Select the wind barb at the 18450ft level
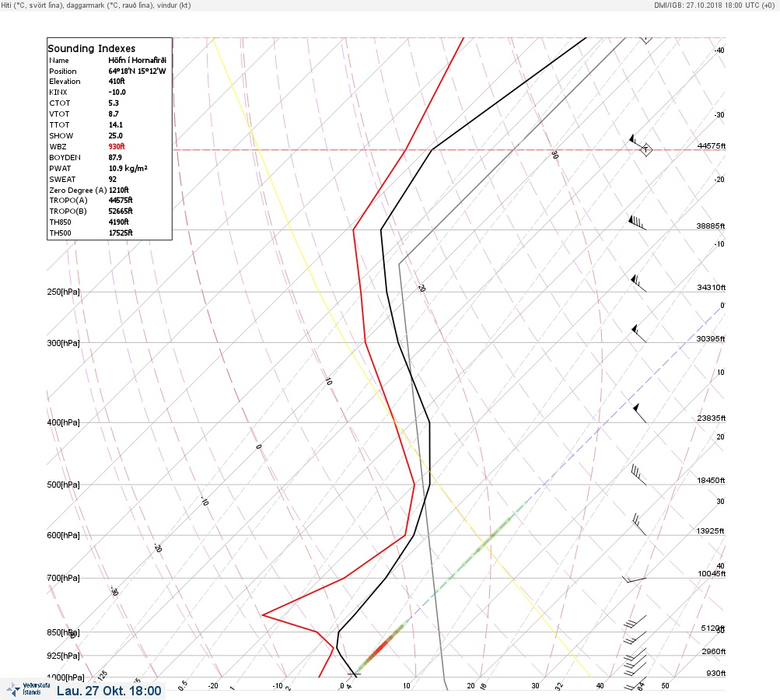Viewport: 780px width, 700px height. click(x=638, y=474)
